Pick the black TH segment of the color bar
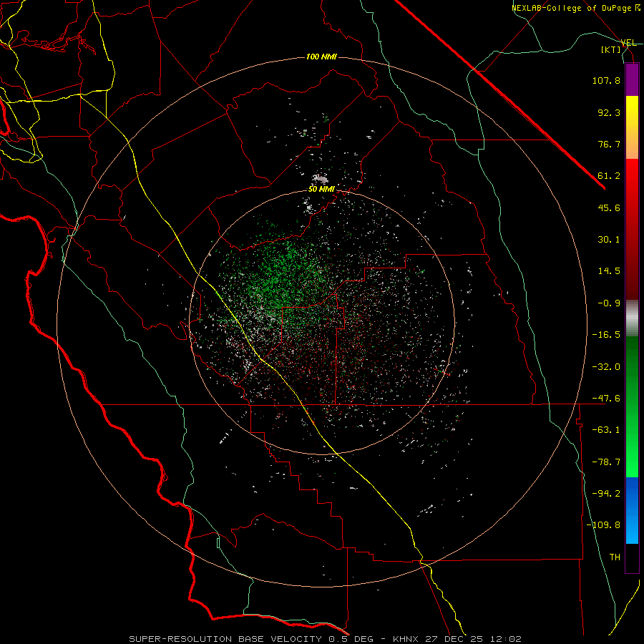Image resolution: width=644 pixels, height=644 pixels. tap(632, 558)
